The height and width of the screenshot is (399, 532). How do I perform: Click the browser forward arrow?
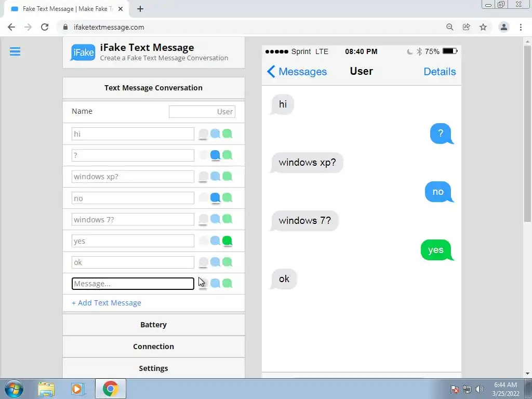[x=28, y=27]
